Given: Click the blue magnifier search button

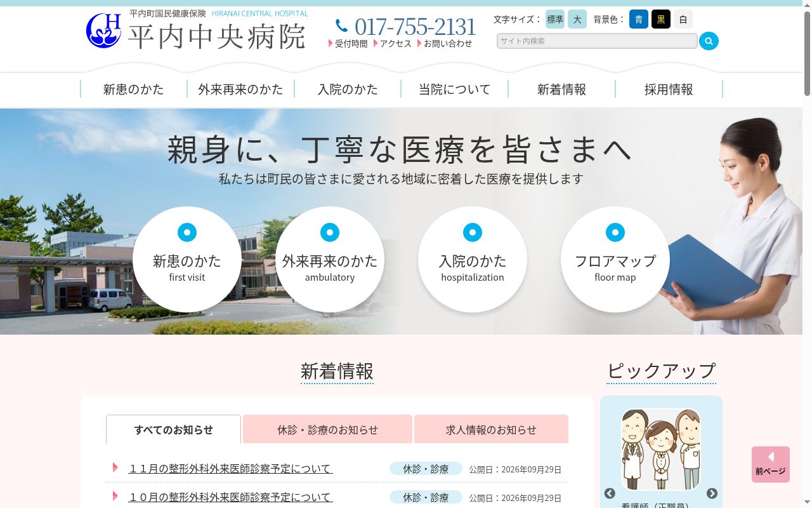Looking at the screenshot, I should coord(709,41).
